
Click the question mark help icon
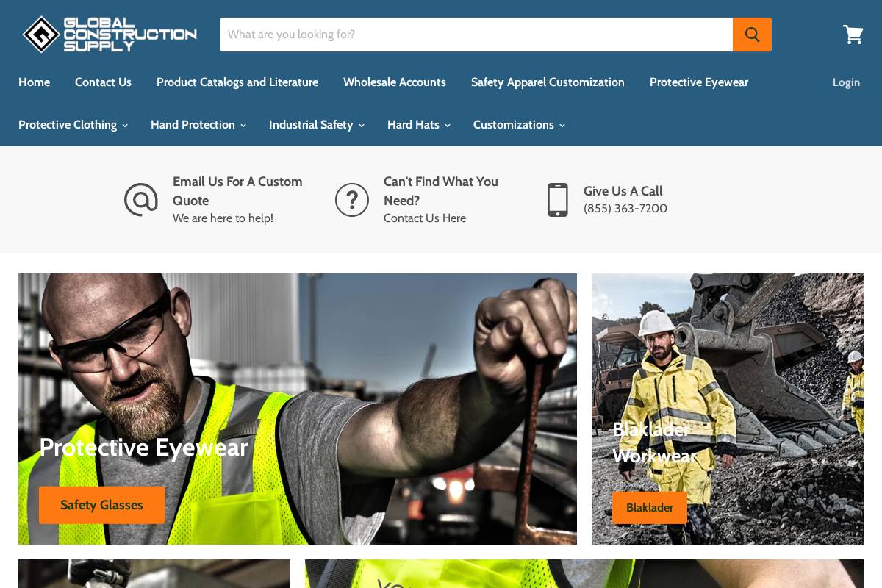(352, 199)
